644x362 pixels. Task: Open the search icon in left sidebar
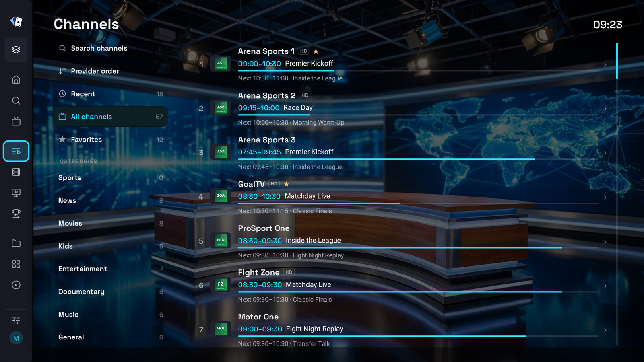[x=16, y=101]
